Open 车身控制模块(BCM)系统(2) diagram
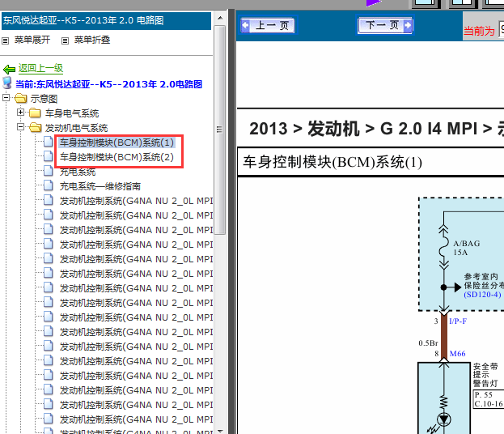 (116, 157)
